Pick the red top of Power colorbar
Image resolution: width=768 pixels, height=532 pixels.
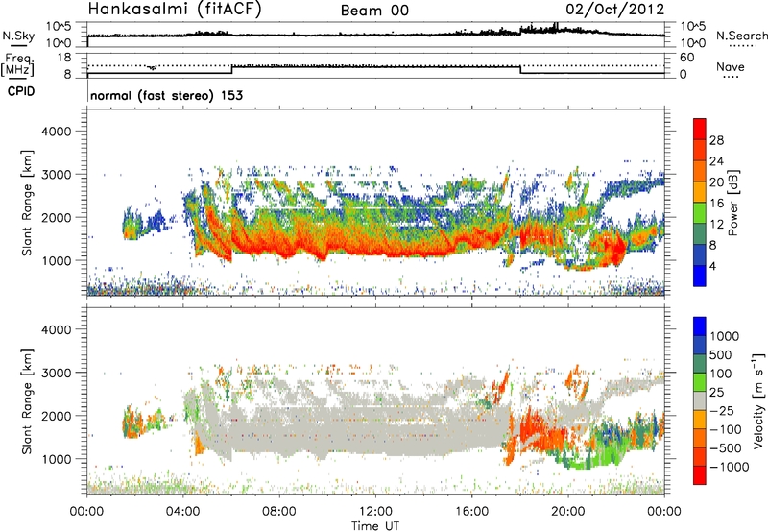tap(700, 129)
